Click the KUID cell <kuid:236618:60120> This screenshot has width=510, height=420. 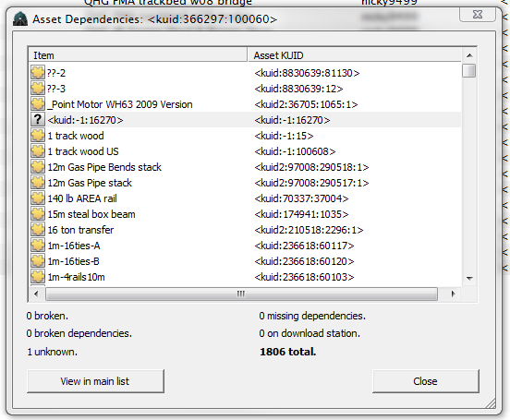[x=304, y=261]
